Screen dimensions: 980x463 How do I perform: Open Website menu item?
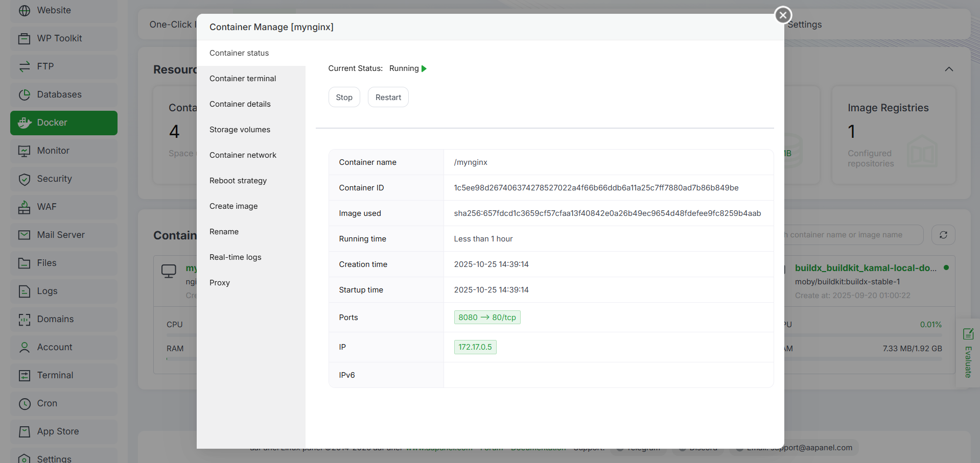pos(64,10)
